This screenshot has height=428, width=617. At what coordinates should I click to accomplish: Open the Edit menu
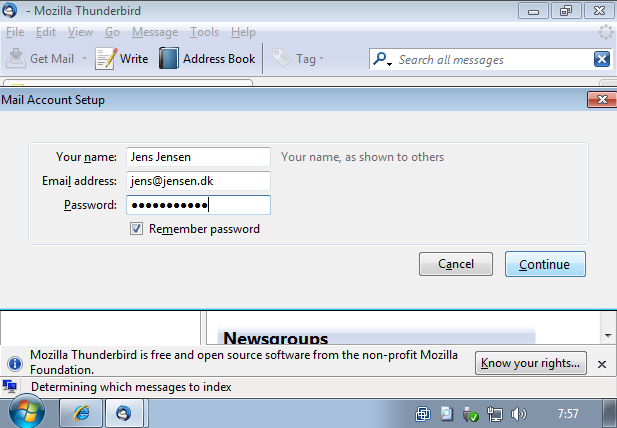click(46, 32)
